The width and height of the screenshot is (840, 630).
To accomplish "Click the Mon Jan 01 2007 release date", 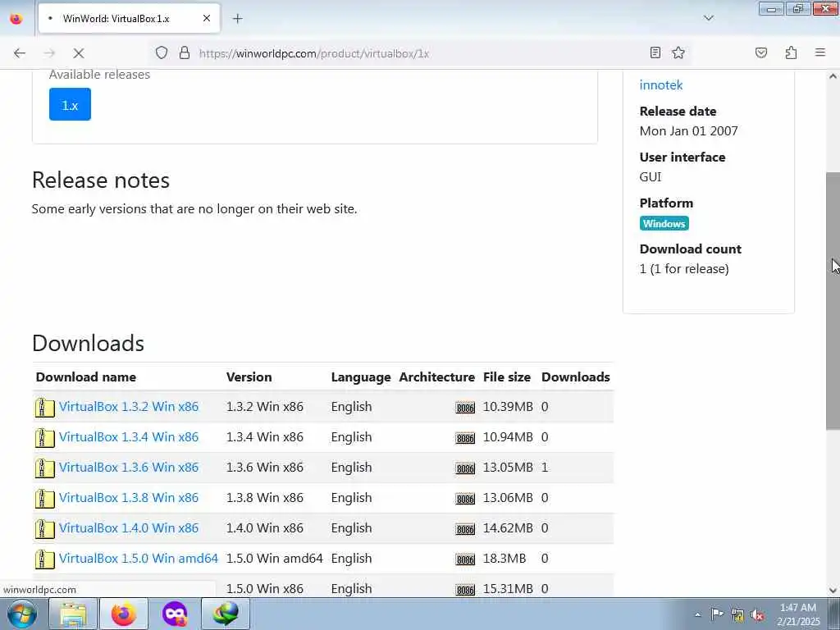I will tap(688, 131).
